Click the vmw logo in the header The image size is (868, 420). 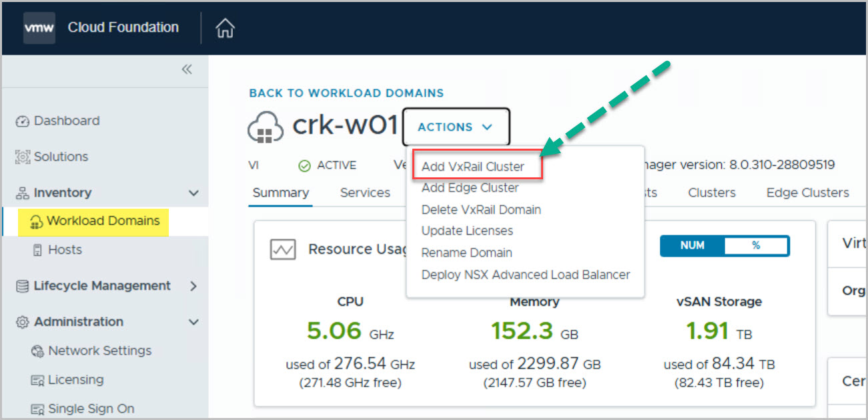(x=39, y=28)
